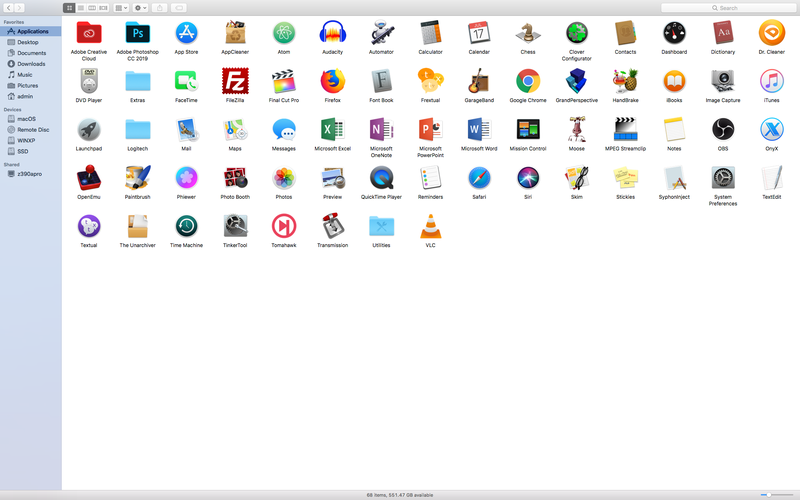Viewport: 800px width, 500px height.
Task: Open Downloads in sidebar
Action: click(x=31, y=64)
